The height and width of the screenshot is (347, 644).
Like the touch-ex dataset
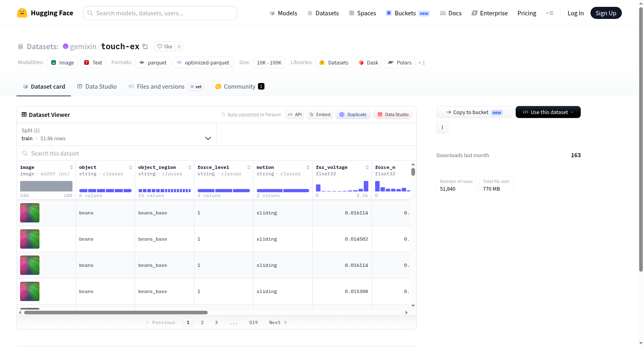[165, 46]
